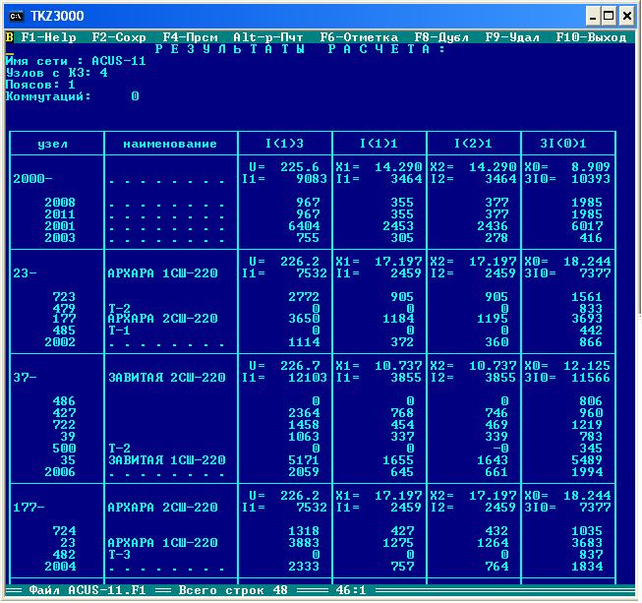
Task: Click 'ЗАВИТАЯ 2СШ-220' name cell
Action: (x=167, y=377)
